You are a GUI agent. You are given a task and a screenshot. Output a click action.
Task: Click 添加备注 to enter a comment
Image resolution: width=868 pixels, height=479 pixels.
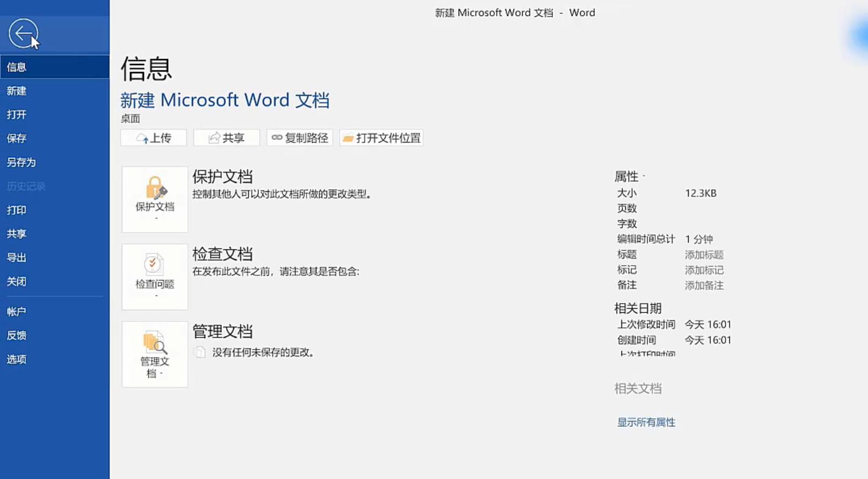tap(704, 285)
